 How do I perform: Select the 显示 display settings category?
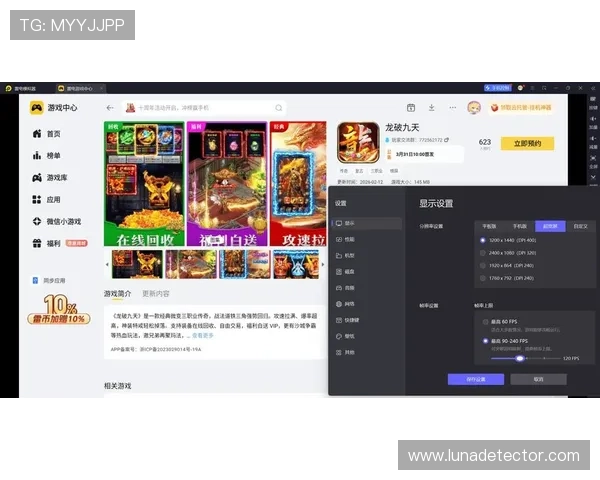pyautogui.click(x=367, y=223)
